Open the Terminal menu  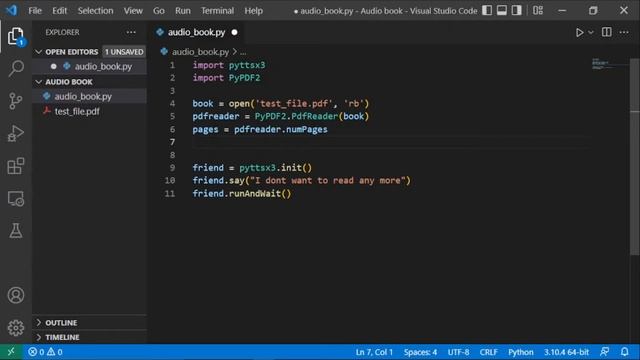coord(217,11)
